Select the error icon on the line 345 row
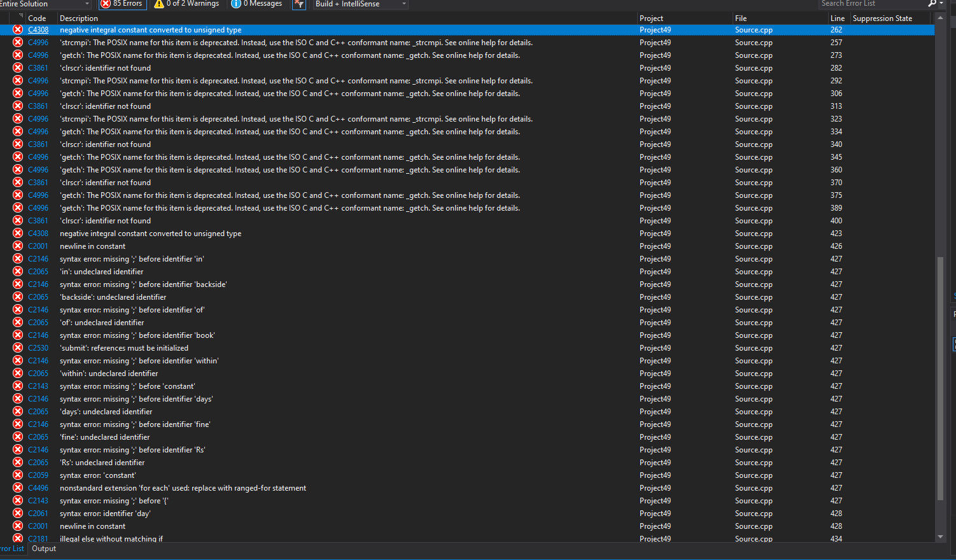 tap(18, 157)
